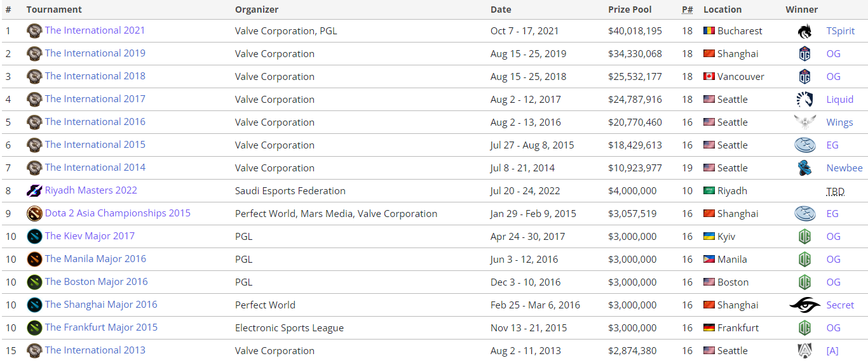Open The Kiev Major 2017 link
Screen dimensions: 868x363
[x=90, y=236]
